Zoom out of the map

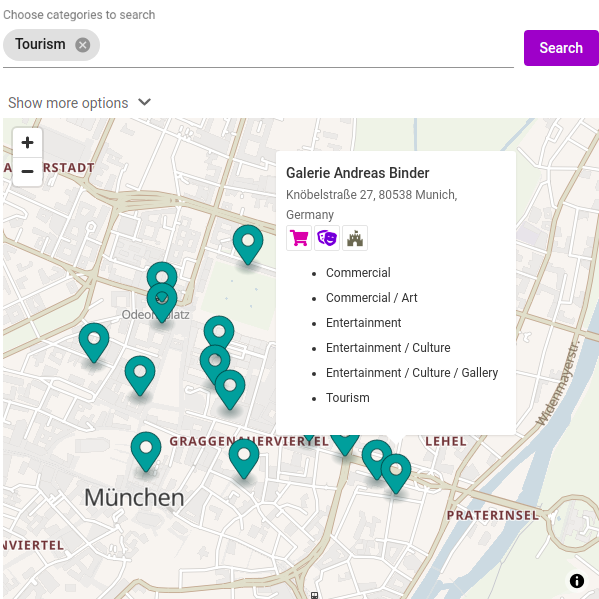coord(27,172)
